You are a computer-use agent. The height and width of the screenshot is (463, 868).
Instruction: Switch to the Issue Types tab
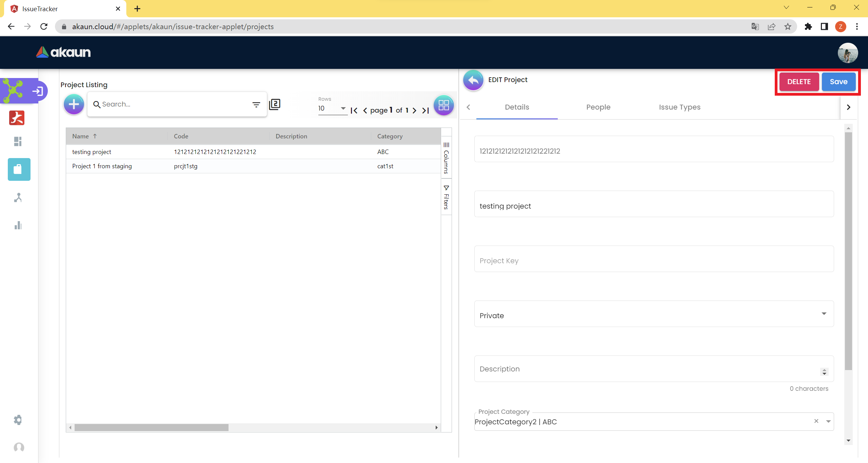pos(679,107)
